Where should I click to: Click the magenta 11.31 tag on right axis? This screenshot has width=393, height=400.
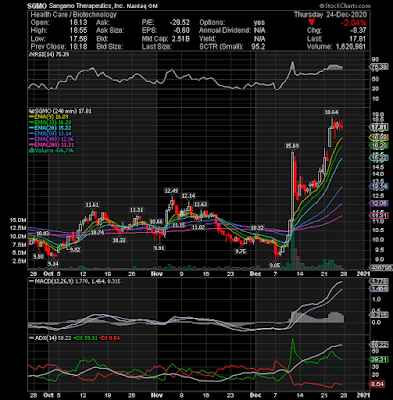(x=380, y=216)
